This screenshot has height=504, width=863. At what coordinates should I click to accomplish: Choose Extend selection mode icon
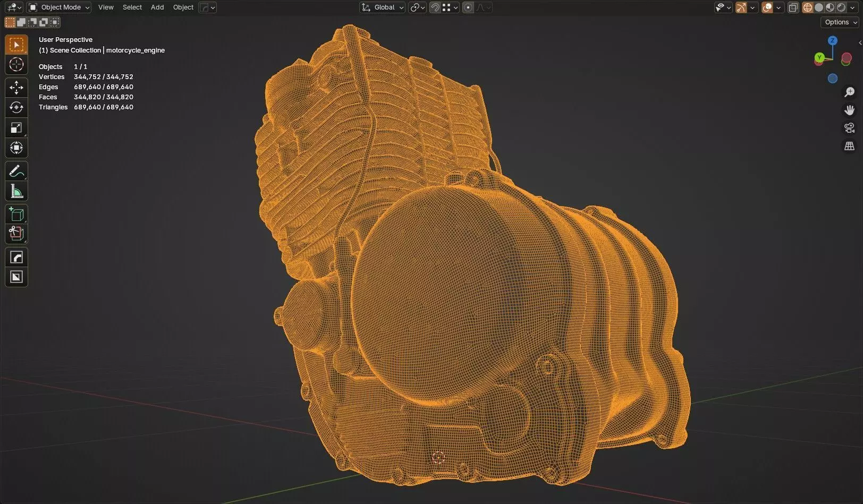[x=21, y=22]
